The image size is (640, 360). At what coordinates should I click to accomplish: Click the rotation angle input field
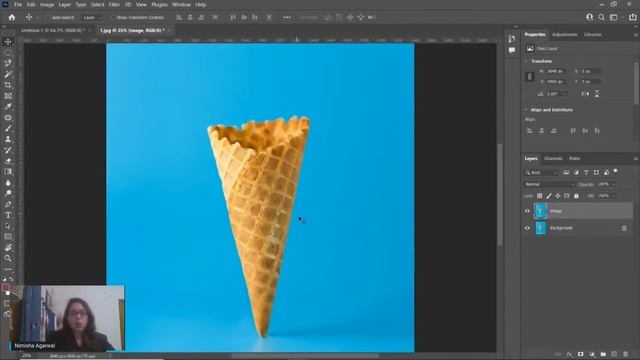(x=557, y=94)
